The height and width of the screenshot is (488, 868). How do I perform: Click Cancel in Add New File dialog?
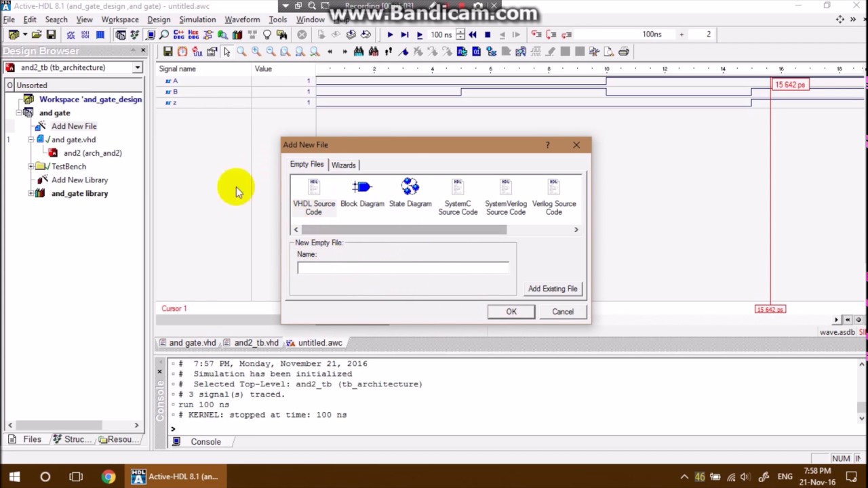pyautogui.click(x=563, y=312)
